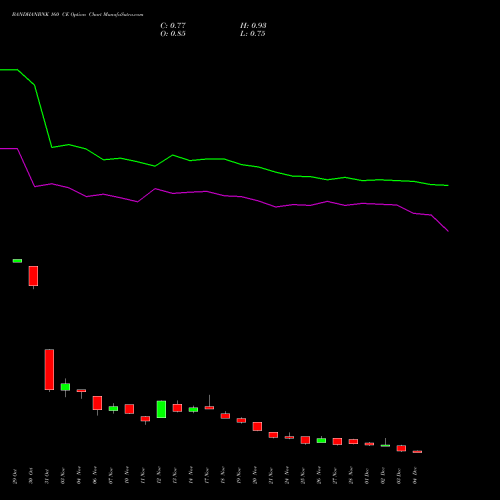Select the open value O: 0.85
The height and width of the screenshot is (500, 500).
click(x=173, y=34)
